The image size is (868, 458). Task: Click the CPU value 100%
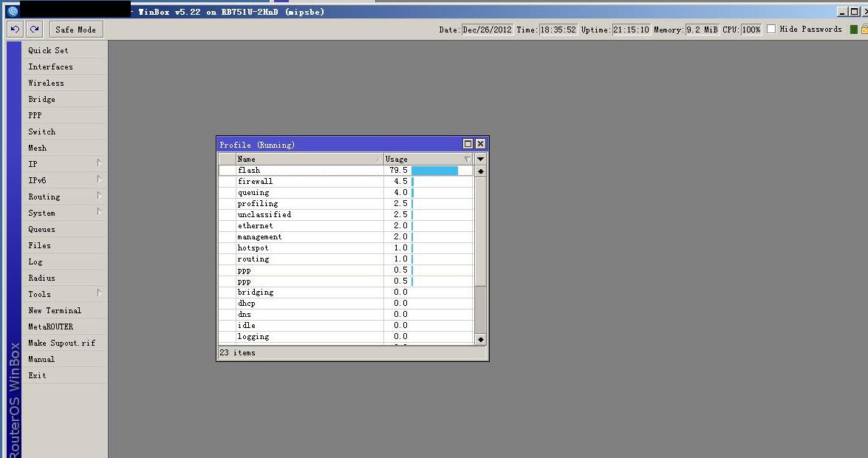tap(751, 30)
